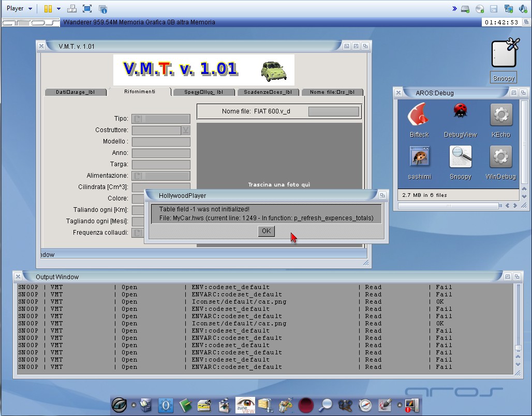Click the compass browser icon in dock
532x416 pixels.
point(365,405)
